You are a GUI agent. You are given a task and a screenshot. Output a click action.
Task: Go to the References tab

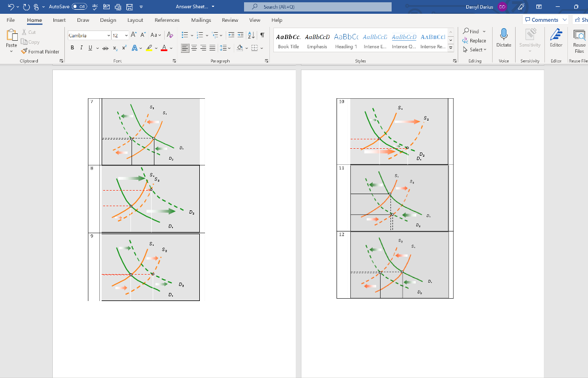167,20
